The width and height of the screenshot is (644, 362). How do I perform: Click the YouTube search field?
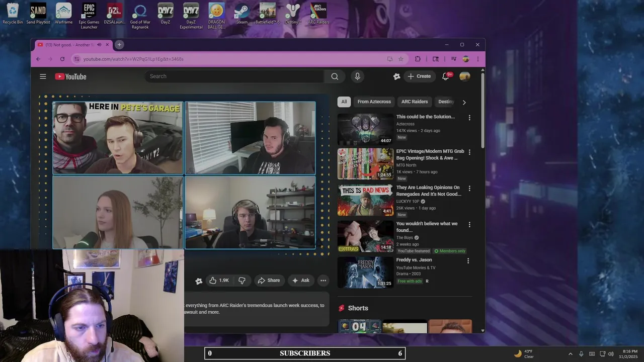(x=234, y=76)
